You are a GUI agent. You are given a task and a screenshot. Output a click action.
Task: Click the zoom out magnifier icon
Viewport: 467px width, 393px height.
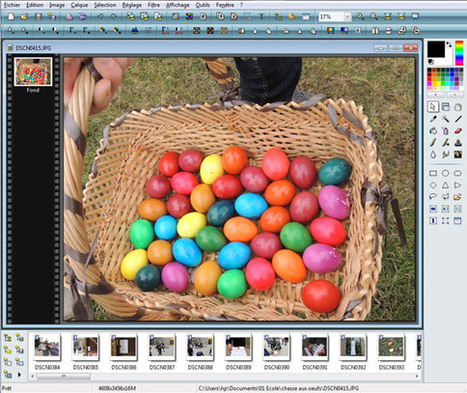click(x=374, y=17)
